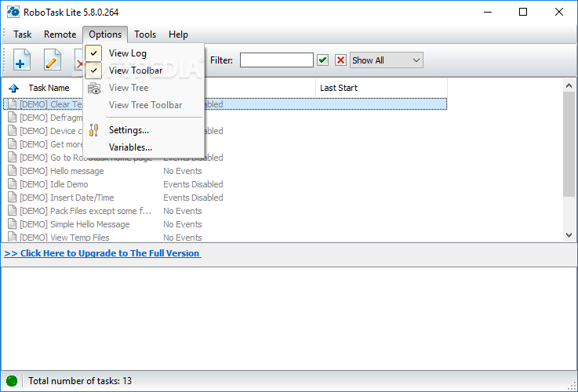This screenshot has height=392, width=578.
Task: Close the Options menu via its title
Action: tap(105, 34)
